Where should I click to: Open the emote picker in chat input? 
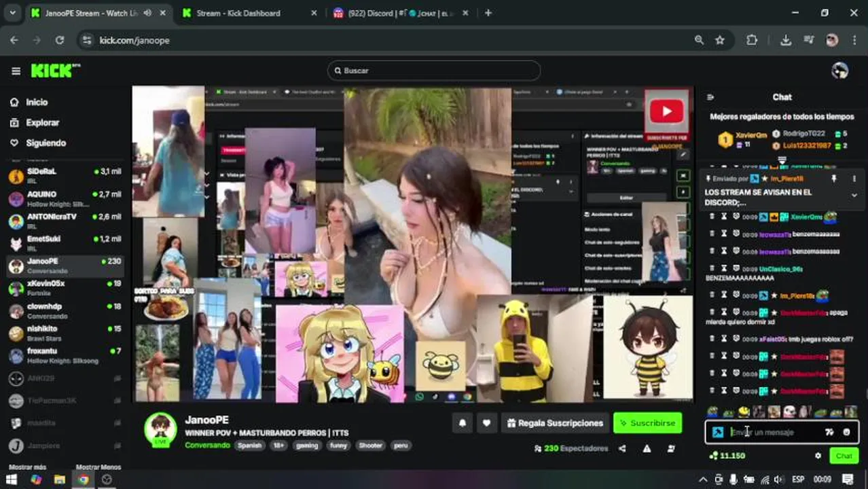846,432
